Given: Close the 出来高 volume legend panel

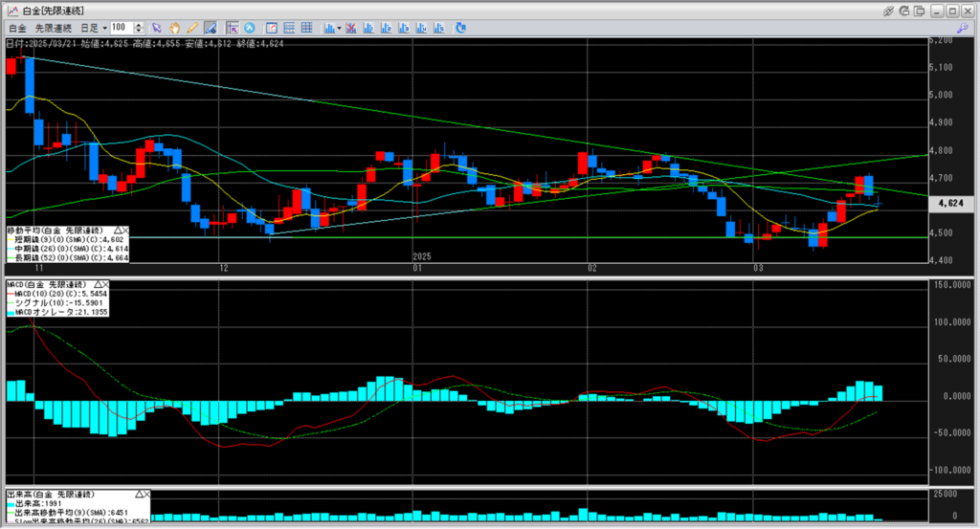Looking at the screenshot, I should 145,493.
